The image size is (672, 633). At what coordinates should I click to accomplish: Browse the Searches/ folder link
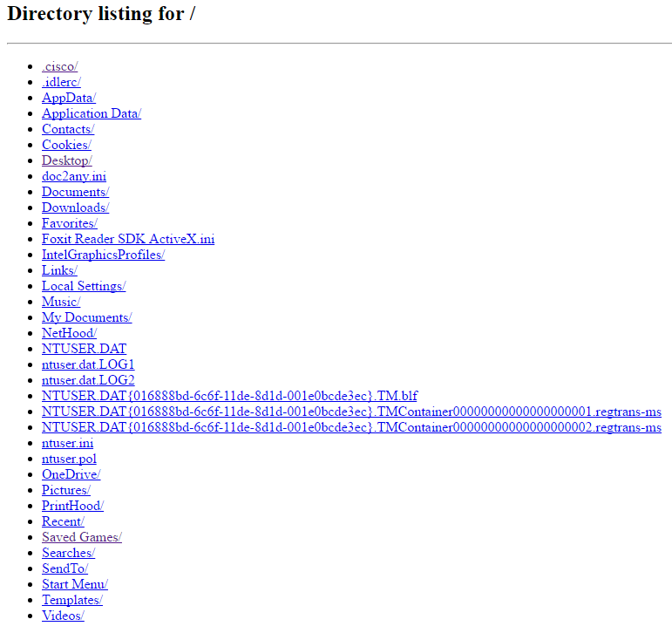(x=68, y=553)
